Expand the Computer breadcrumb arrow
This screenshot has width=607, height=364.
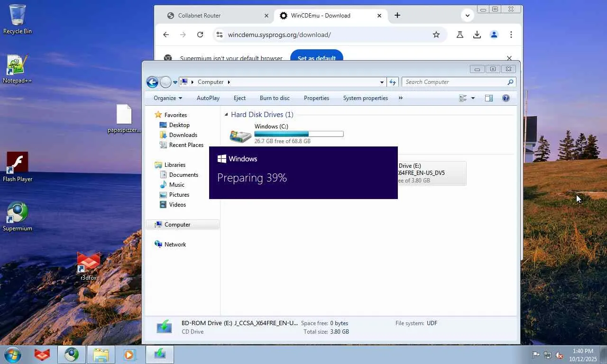pyautogui.click(x=229, y=82)
